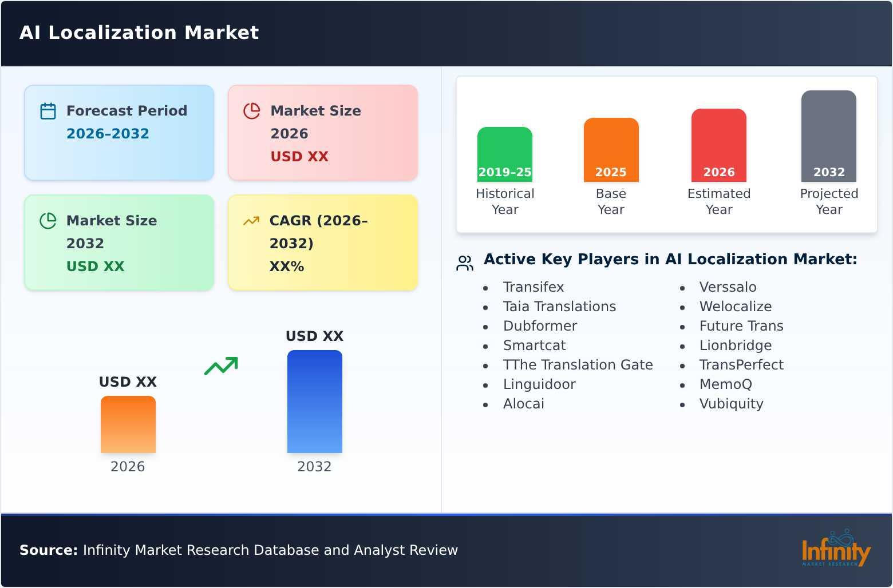The height and width of the screenshot is (588, 893).
Task: Click the Infinity Market Research logo
Action: (x=836, y=549)
